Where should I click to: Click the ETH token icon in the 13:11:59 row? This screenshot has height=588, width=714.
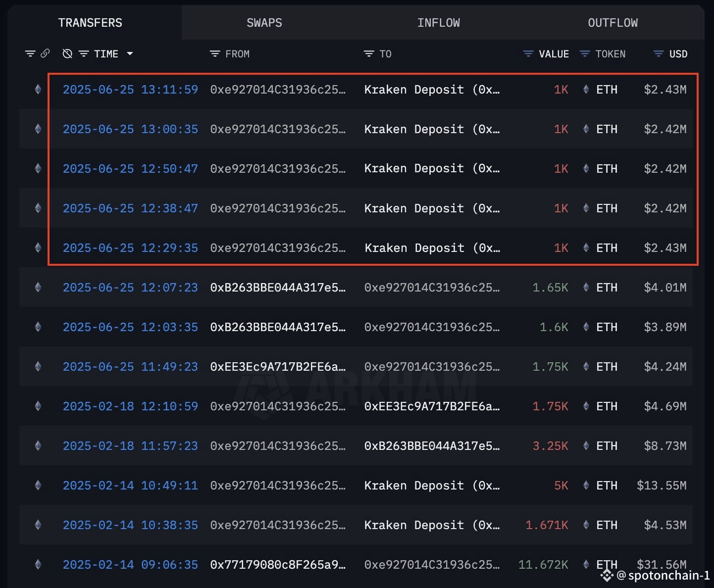click(586, 90)
